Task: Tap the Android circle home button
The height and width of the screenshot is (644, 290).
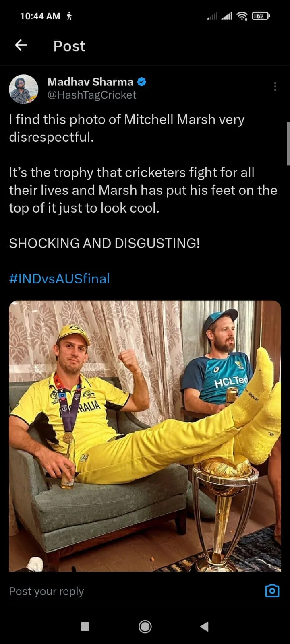Action: click(x=145, y=626)
